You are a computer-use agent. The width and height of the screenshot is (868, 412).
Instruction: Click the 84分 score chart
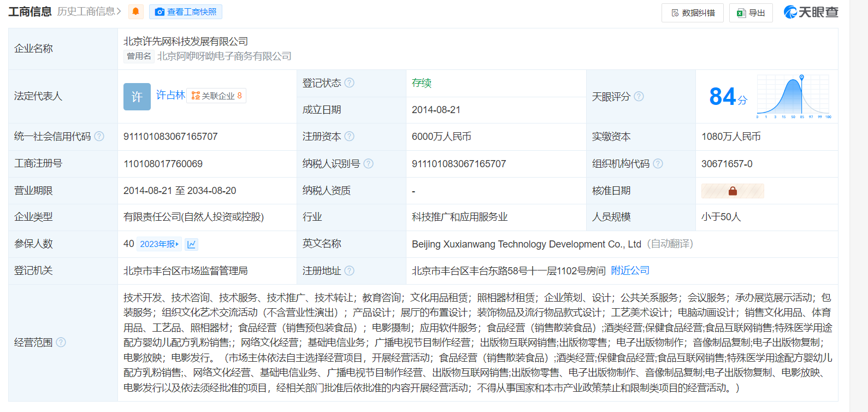794,96
